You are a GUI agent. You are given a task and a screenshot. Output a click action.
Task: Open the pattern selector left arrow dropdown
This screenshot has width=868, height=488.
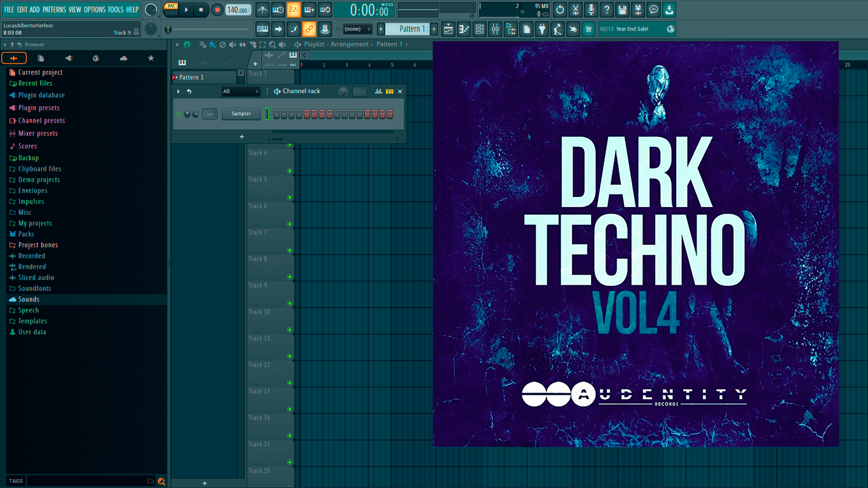tap(381, 29)
